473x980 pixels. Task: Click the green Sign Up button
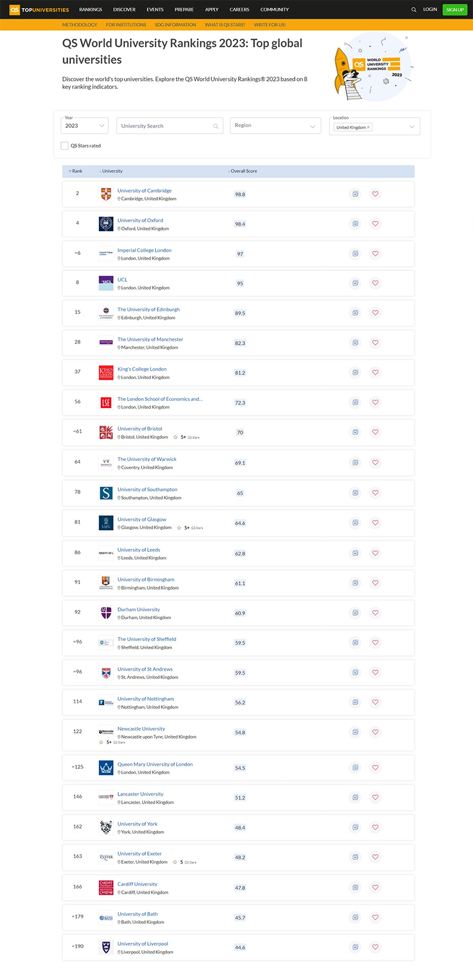455,9
